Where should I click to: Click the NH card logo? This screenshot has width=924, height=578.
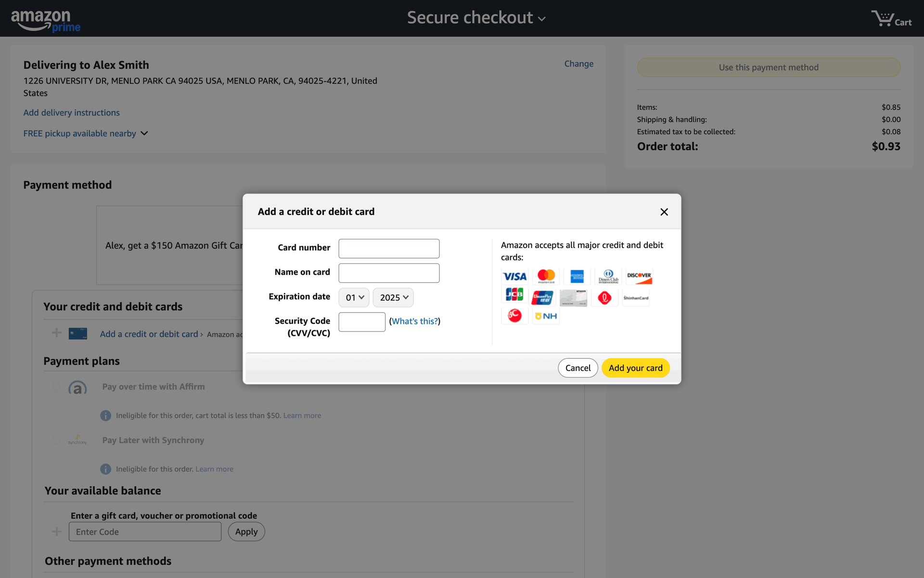tap(546, 316)
